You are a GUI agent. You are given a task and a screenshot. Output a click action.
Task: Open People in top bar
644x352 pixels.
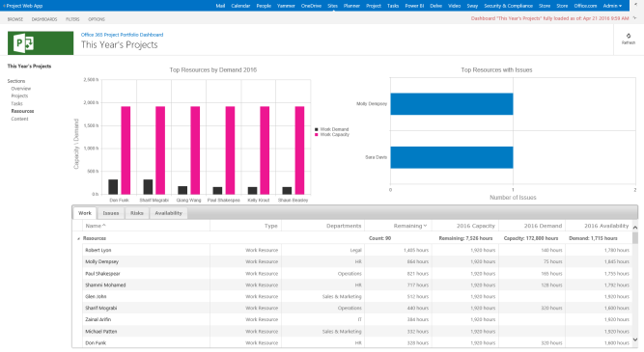[264, 6]
